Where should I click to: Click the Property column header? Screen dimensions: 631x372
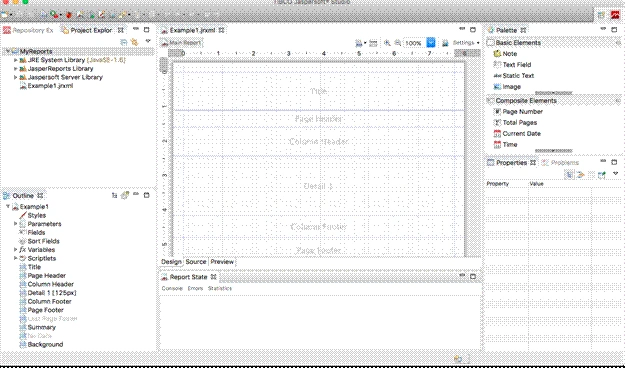pos(506,184)
